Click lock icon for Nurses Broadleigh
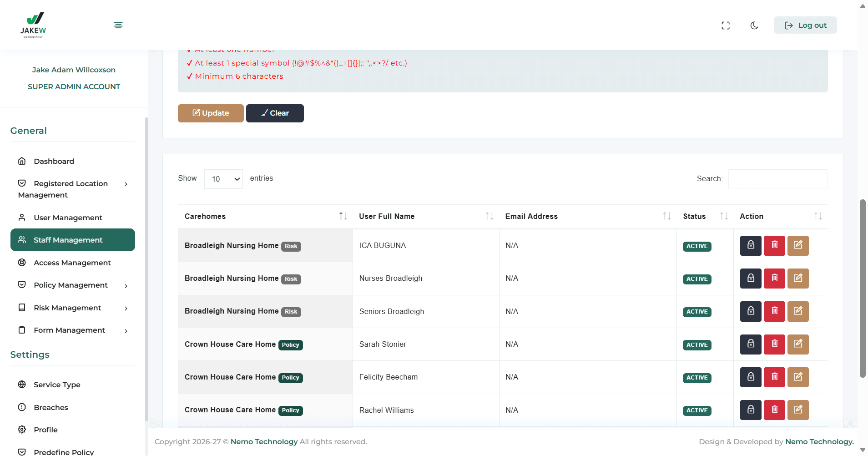Image resolution: width=868 pixels, height=456 pixels. [751, 279]
